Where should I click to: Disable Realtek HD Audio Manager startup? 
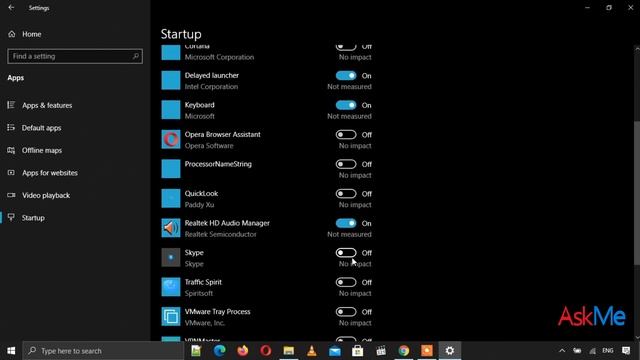point(346,223)
